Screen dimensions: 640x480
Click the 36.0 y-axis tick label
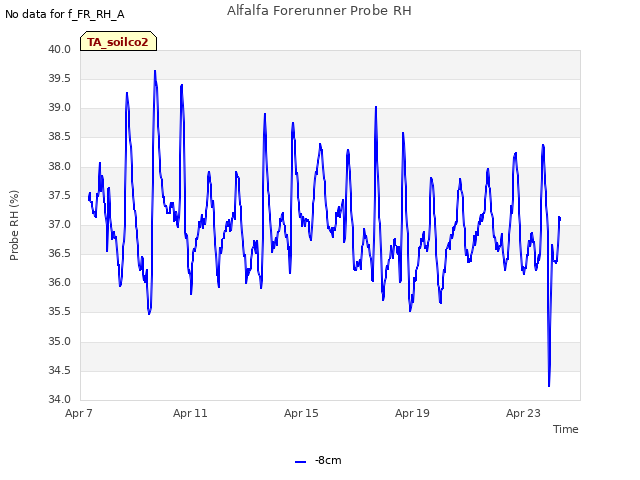pos(60,282)
